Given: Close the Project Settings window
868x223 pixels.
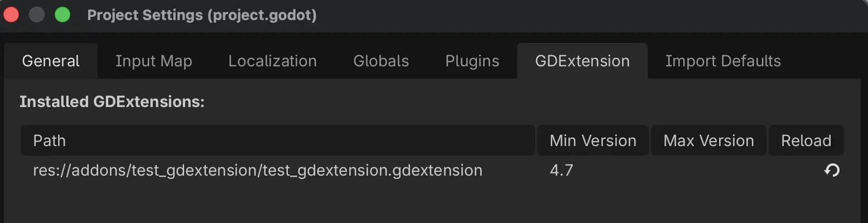Looking at the screenshot, I should pyautogui.click(x=11, y=15).
